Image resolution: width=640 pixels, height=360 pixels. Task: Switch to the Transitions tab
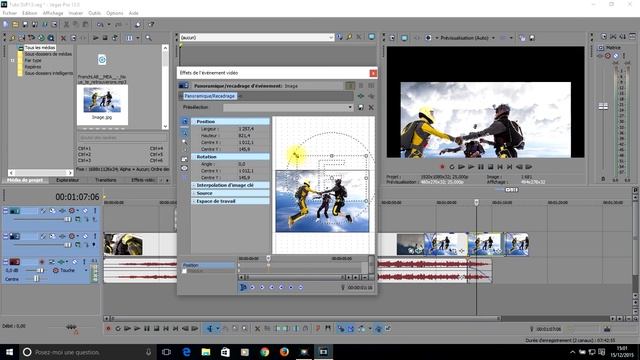[106, 180]
